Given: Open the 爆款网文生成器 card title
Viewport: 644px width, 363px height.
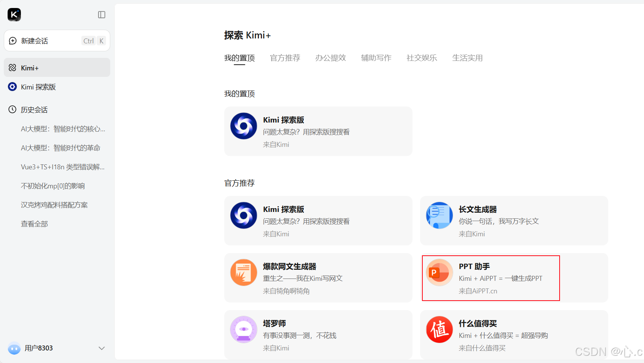Looking at the screenshot, I should (x=290, y=266).
